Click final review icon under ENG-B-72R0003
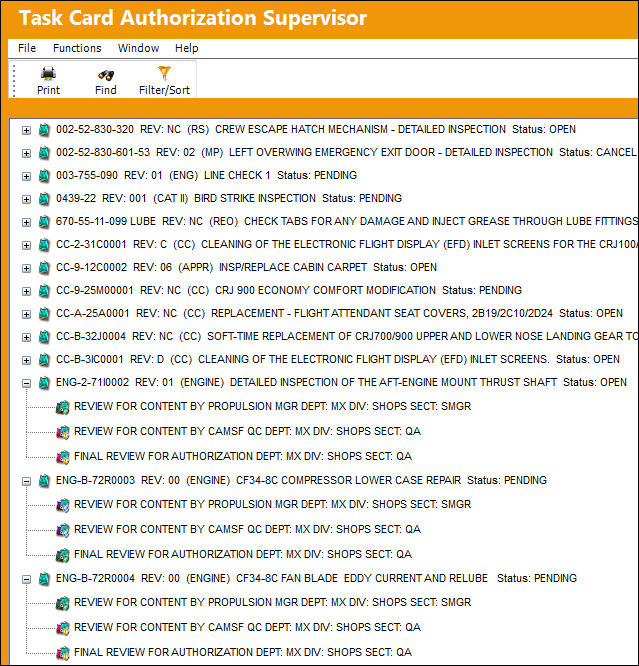This screenshot has width=639, height=666. [62, 555]
